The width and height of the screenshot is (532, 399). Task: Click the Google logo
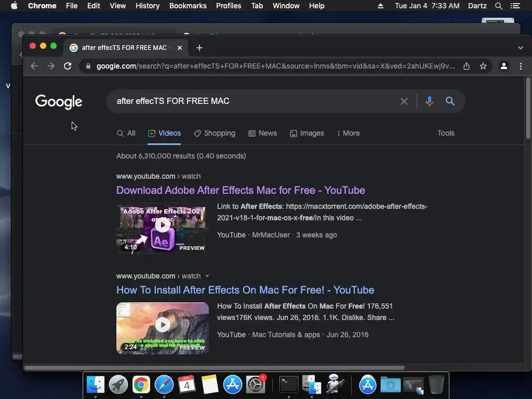[x=59, y=101]
